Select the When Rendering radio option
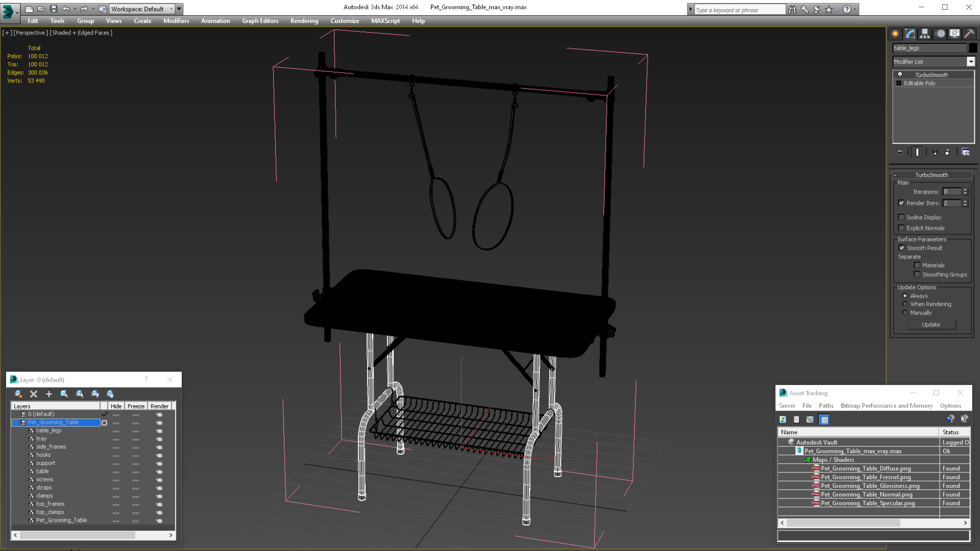 point(905,304)
